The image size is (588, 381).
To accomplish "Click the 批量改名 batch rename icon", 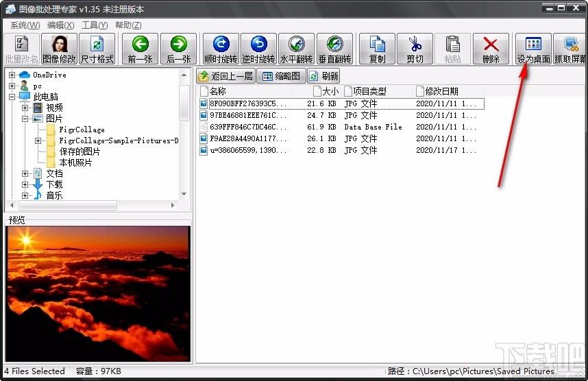I will [x=21, y=49].
